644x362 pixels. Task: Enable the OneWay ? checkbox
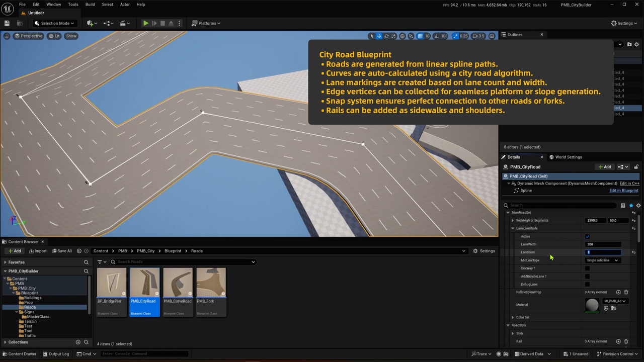click(x=587, y=268)
